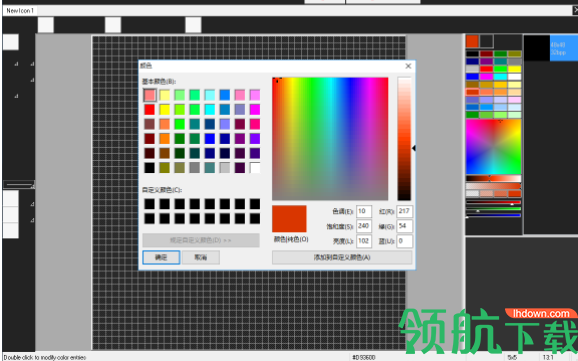This screenshot has height=361, width=578.
Task: Click the color wheel in the palette panel
Action: pyautogui.click(x=493, y=147)
